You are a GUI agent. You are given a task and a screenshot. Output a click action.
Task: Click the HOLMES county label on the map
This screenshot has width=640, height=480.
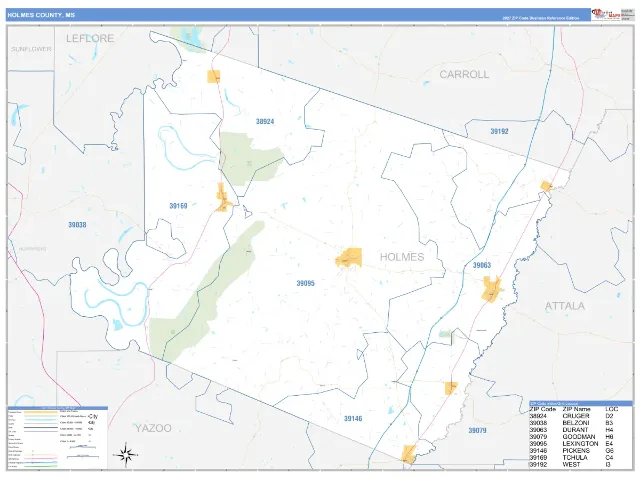click(x=402, y=257)
